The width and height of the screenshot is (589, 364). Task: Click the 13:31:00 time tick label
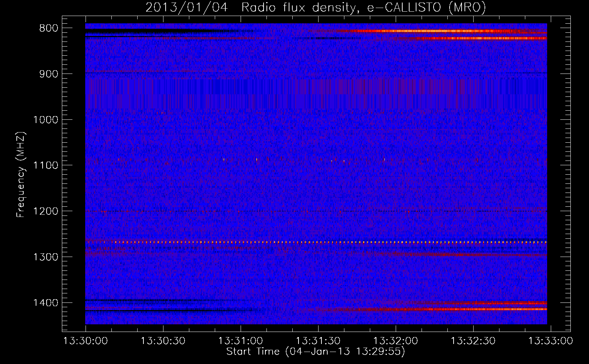pyautogui.click(x=241, y=341)
